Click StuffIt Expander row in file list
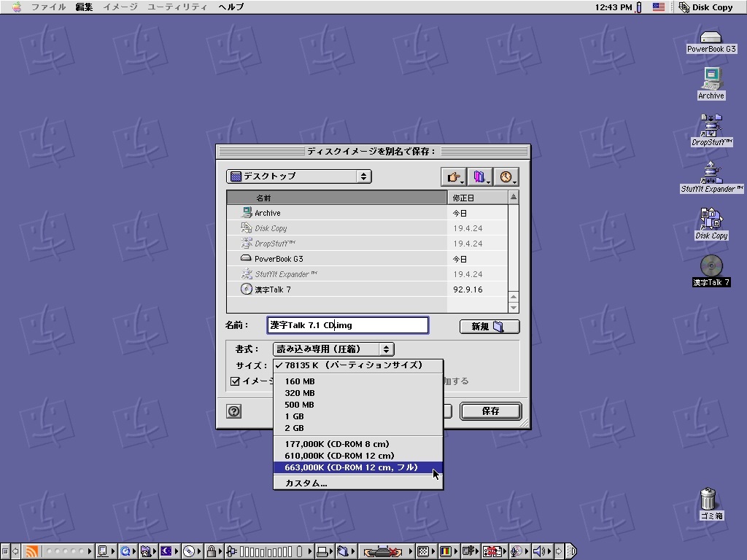 (367, 274)
